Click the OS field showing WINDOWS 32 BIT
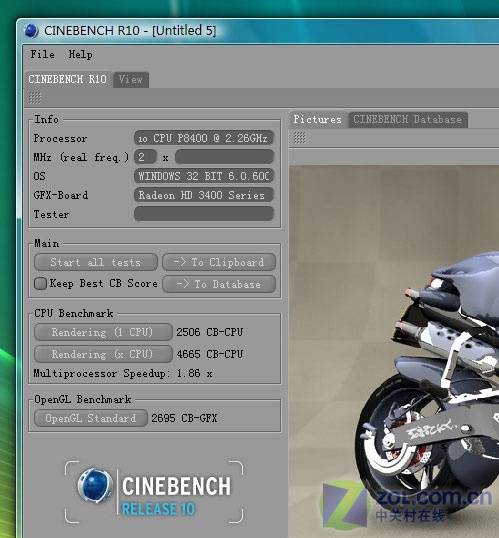 point(204,176)
